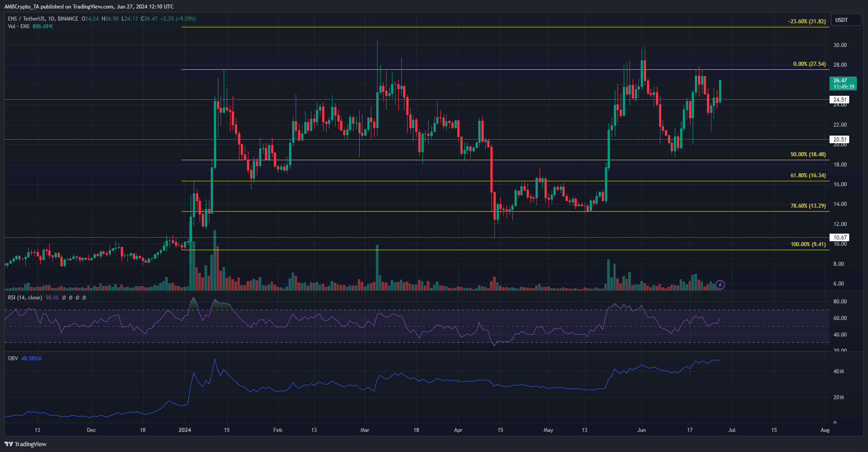This screenshot has width=868, height=452.
Task: Click the 30.00 price axis value
Action: 840,45
